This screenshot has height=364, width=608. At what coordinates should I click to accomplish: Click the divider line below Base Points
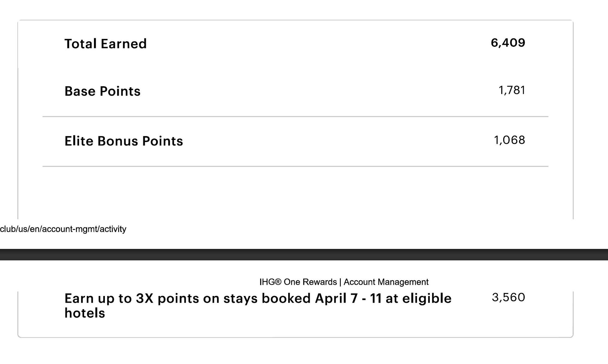pyautogui.click(x=295, y=116)
